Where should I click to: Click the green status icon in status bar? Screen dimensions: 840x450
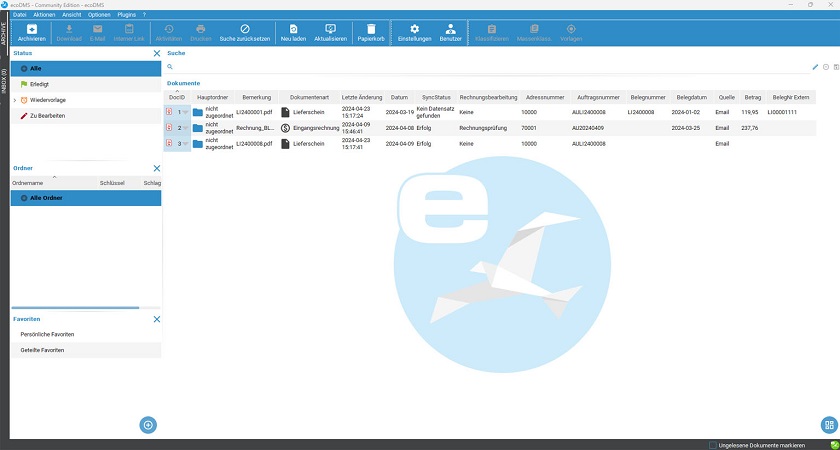pos(834,445)
